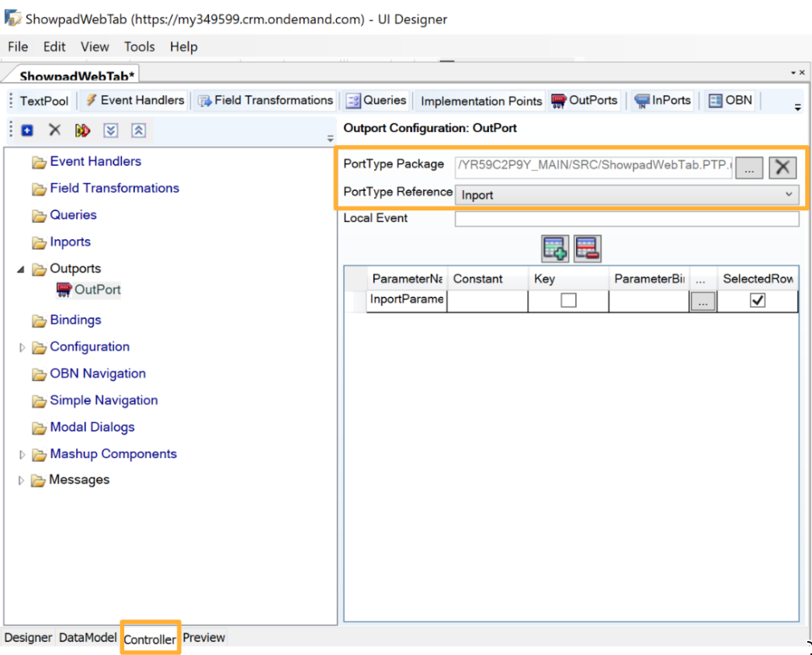Remove parameter row with the red minus icon

588,248
